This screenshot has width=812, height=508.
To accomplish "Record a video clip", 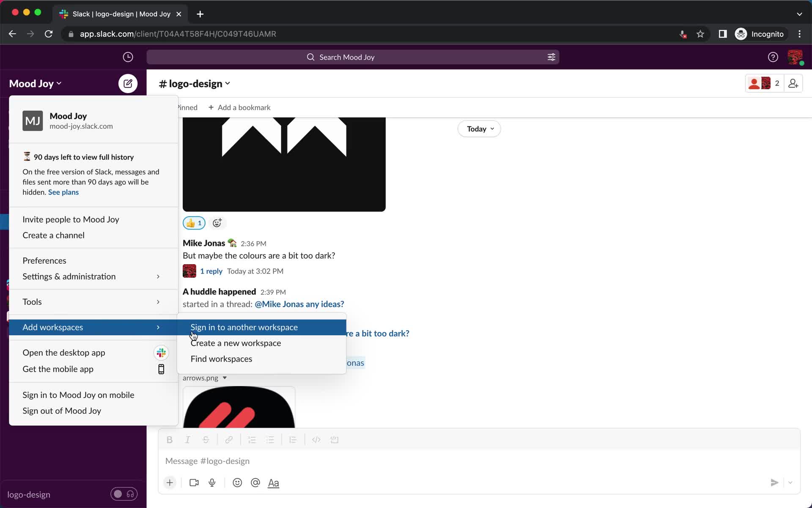I will coord(194,483).
